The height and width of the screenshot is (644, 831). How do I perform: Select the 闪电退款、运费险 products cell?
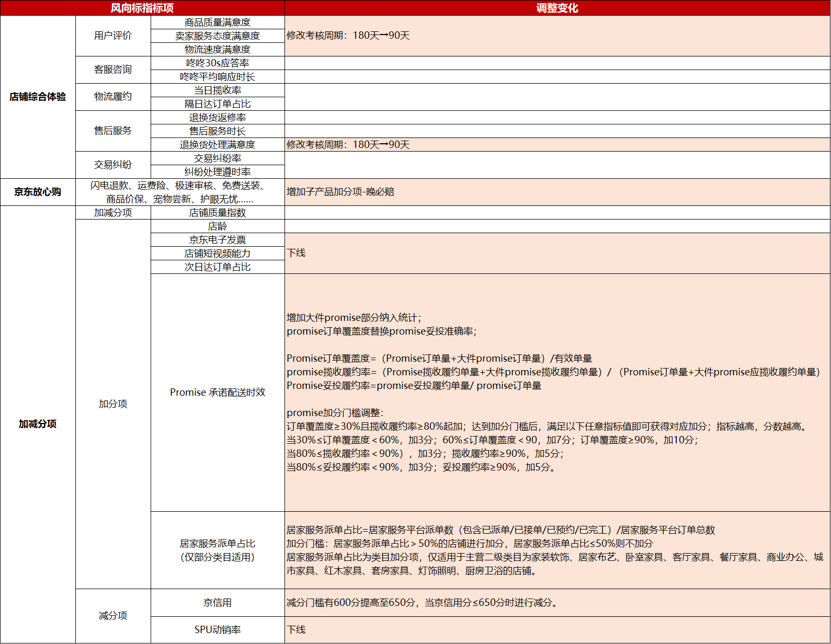point(180,192)
